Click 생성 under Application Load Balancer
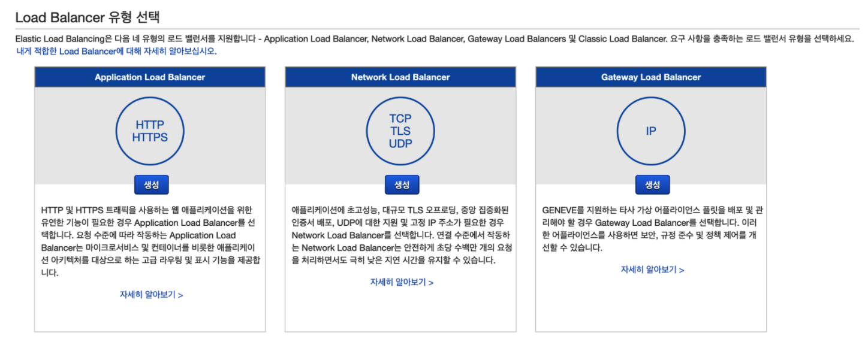 point(152,184)
